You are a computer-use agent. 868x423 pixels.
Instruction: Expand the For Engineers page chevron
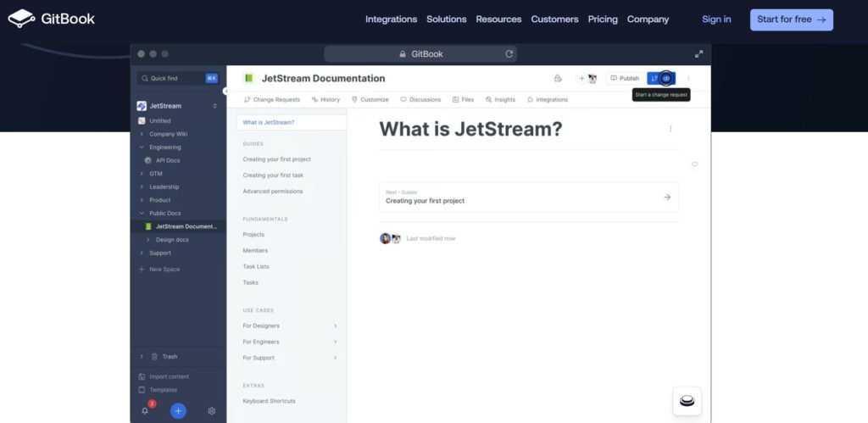(x=336, y=342)
